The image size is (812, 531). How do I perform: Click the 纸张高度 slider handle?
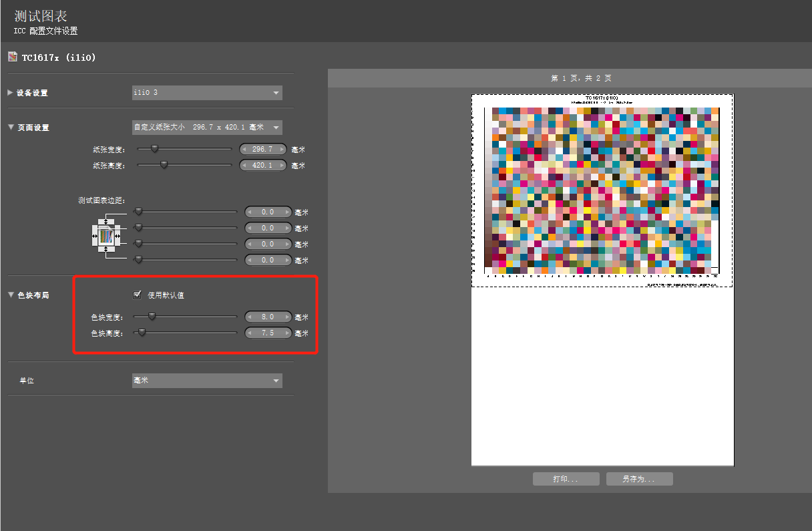click(164, 165)
